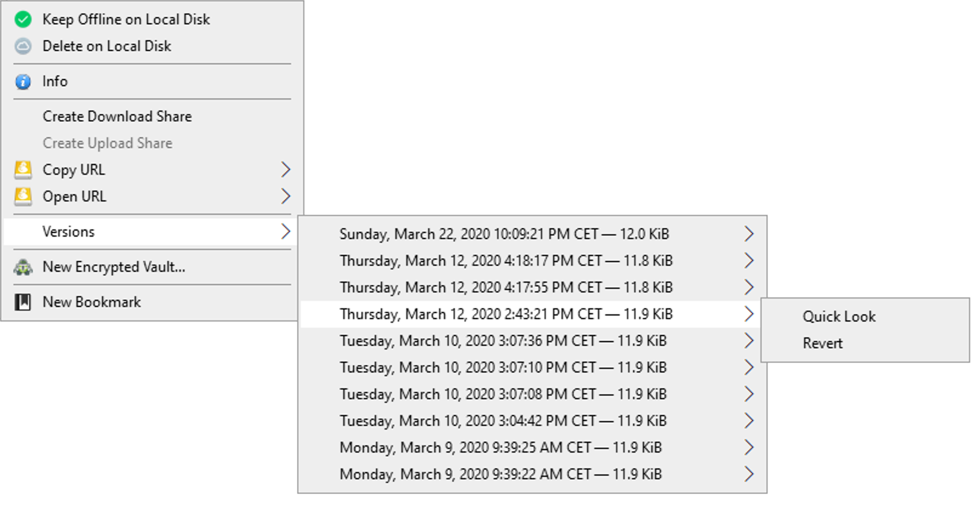Expand the Open URL submenu arrow
The height and width of the screenshot is (506, 980).
point(286,197)
